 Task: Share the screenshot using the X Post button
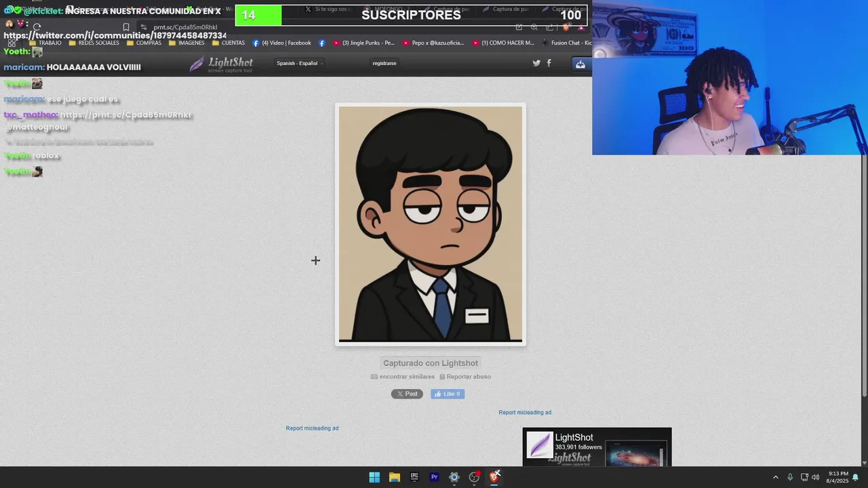[x=407, y=394]
